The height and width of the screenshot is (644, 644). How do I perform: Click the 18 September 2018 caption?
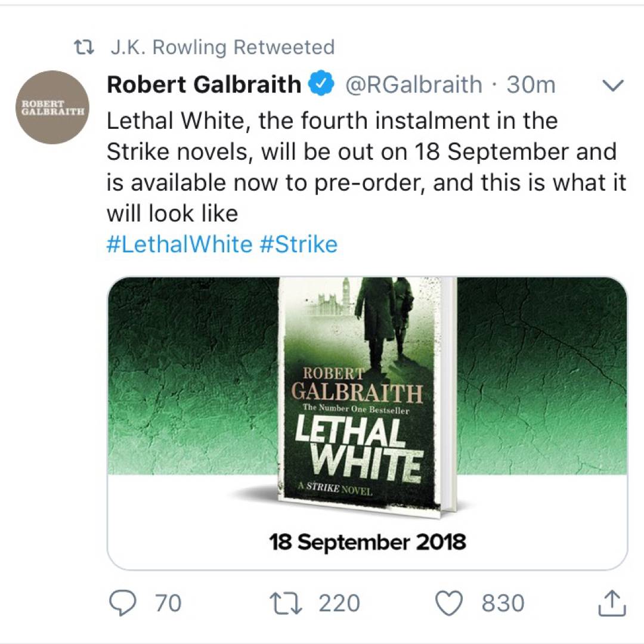[367, 542]
